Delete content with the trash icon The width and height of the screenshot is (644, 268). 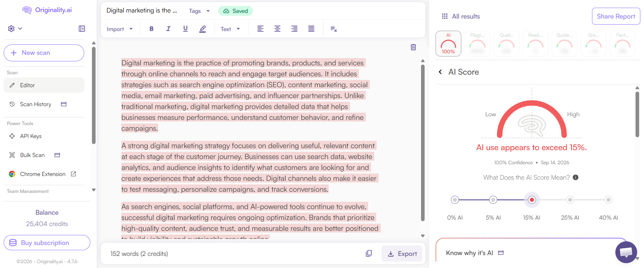(x=413, y=47)
